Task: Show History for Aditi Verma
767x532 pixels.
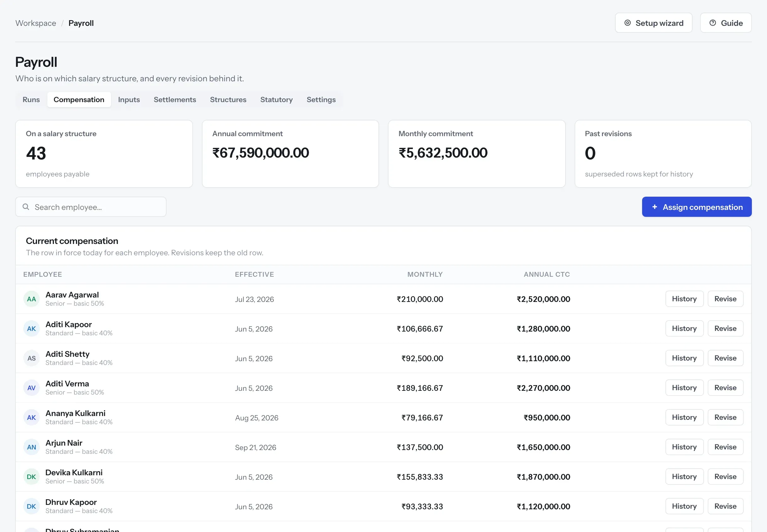Action: [684, 388]
